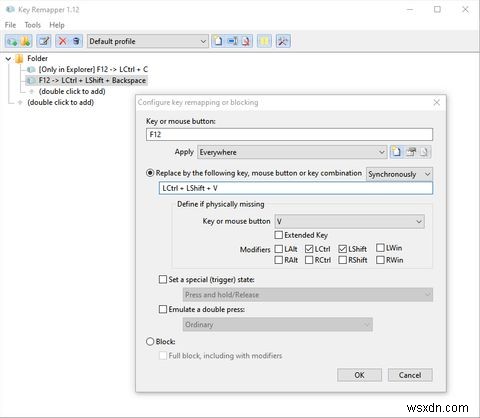Close the Configure key remapping dialog

coord(437,102)
